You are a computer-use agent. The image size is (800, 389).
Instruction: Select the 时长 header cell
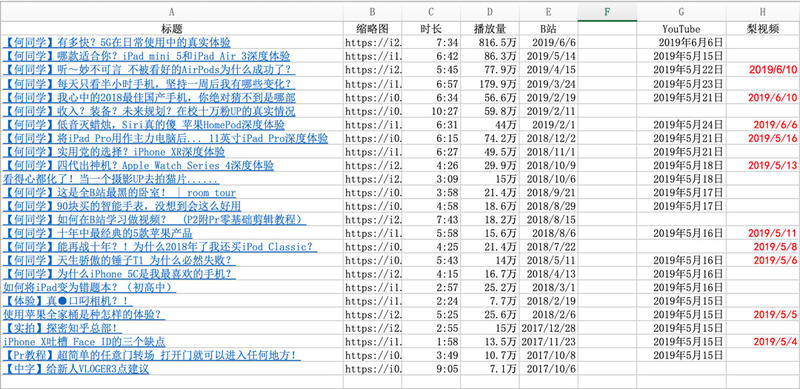coord(431,29)
